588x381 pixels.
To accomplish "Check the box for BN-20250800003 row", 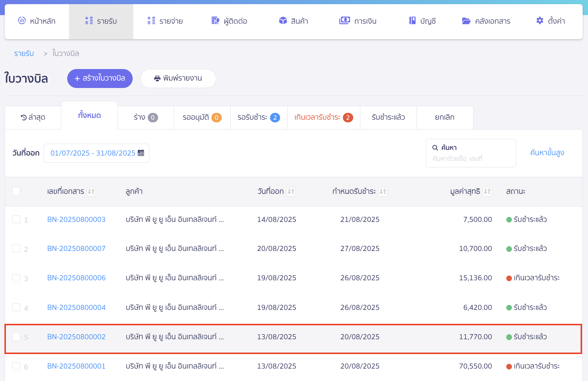I will (16, 220).
